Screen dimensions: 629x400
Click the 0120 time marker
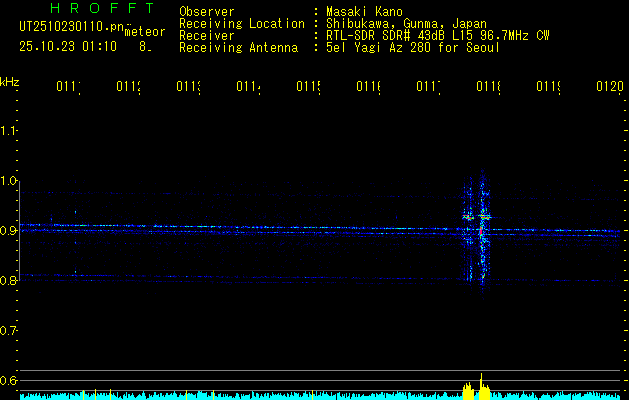(x=608, y=88)
